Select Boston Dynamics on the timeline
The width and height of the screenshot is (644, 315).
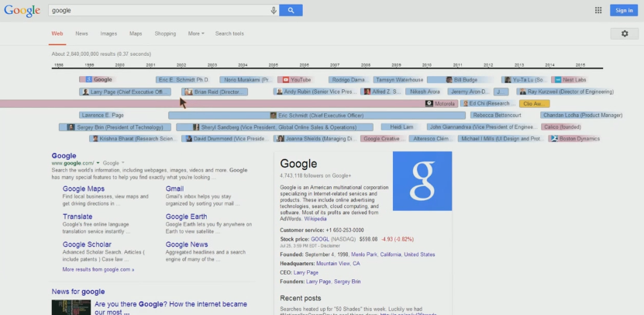574,139
